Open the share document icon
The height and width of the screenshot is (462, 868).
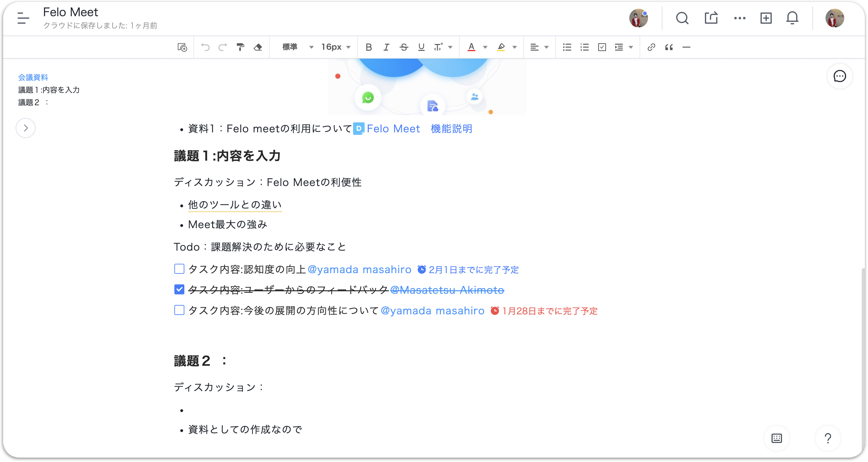(711, 18)
